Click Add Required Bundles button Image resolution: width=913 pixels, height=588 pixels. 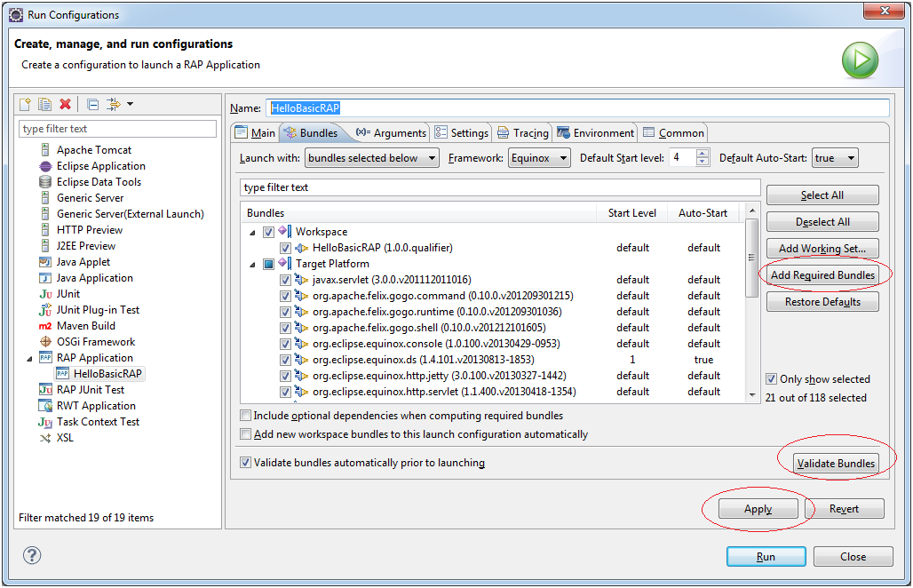pos(822,274)
